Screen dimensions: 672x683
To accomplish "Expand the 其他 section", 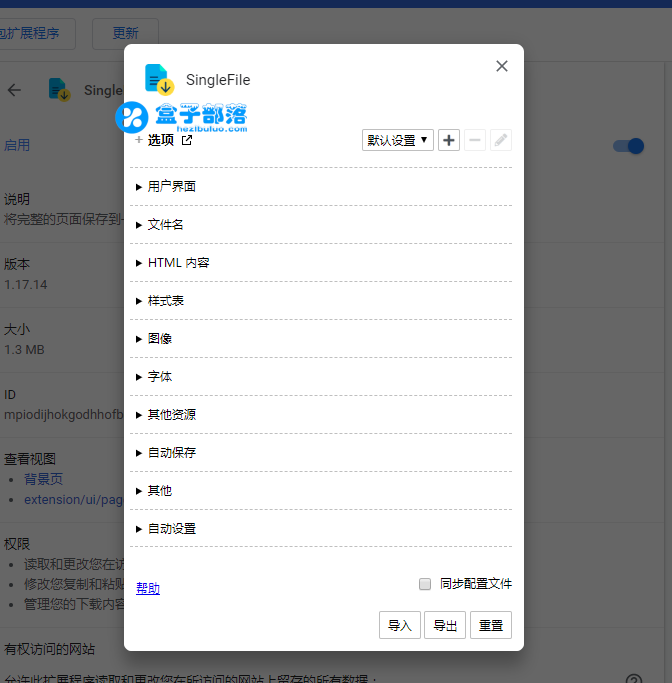I will (x=321, y=490).
